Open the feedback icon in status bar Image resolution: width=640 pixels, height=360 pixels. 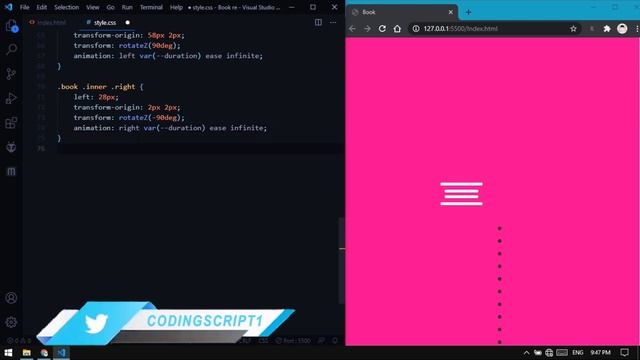(322, 340)
